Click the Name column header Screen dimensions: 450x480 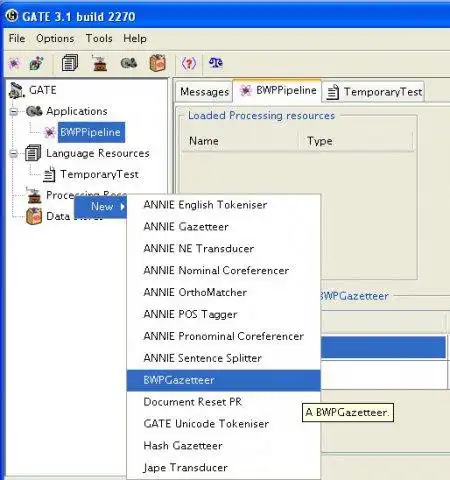tap(240, 141)
